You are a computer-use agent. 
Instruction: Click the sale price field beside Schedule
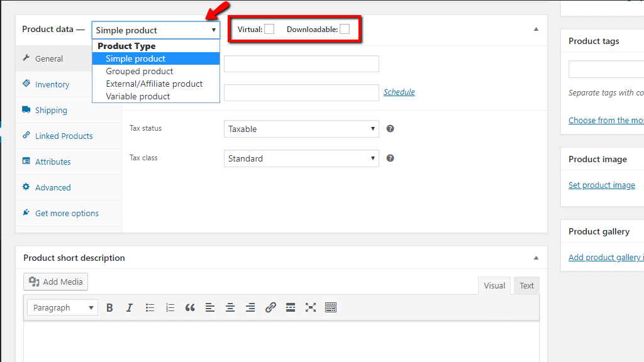coord(301,93)
